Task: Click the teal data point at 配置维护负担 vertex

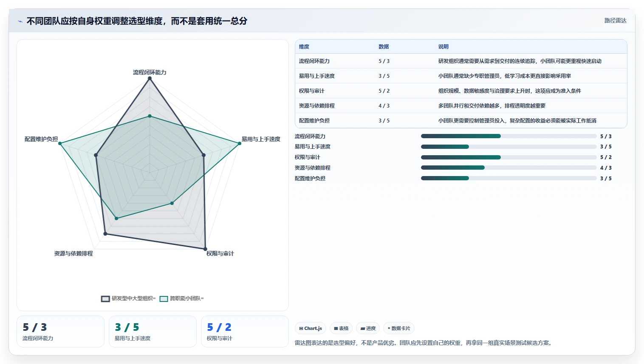Action: [x=60, y=143]
